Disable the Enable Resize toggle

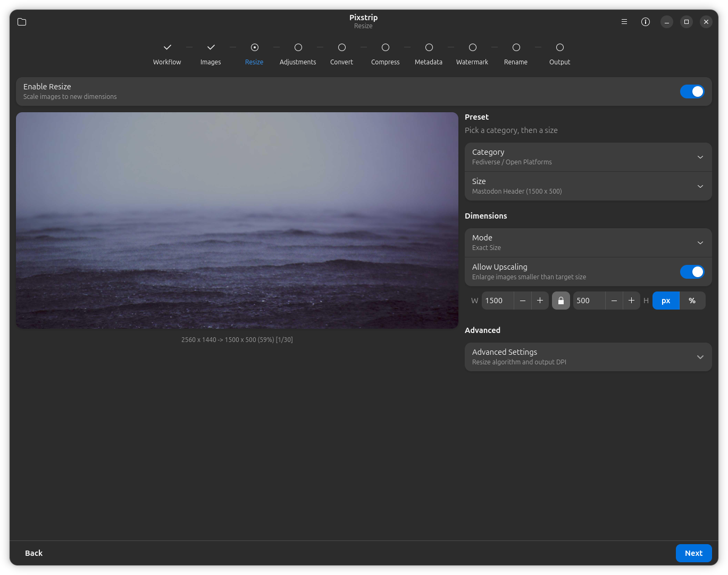point(692,91)
